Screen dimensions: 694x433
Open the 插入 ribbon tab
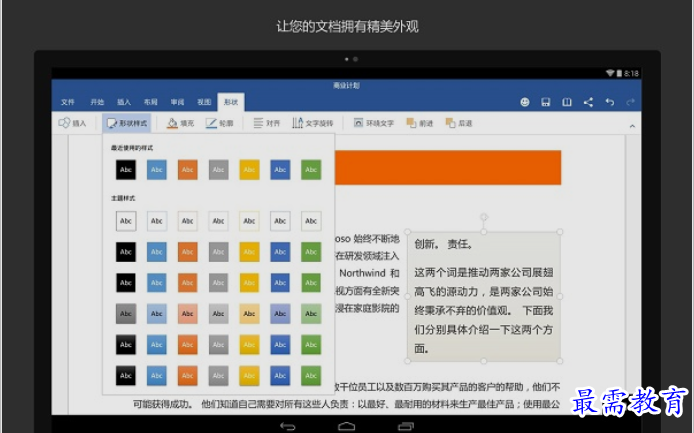click(x=124, y=102)
